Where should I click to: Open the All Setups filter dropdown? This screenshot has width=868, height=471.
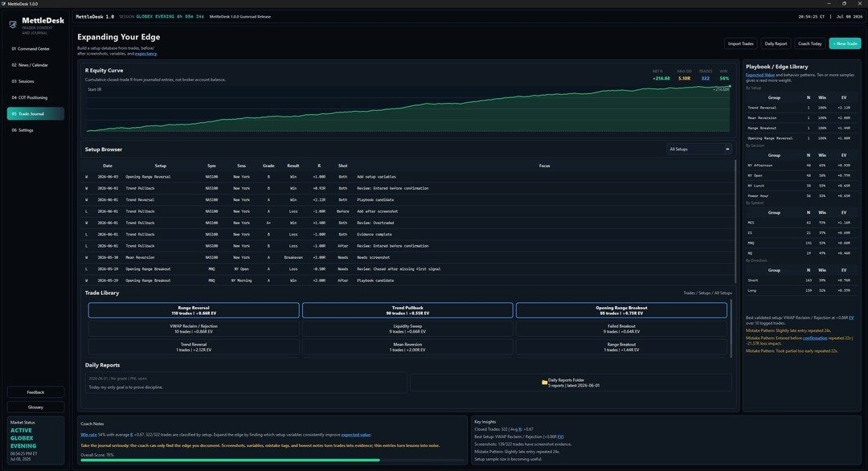click(699, 149)
